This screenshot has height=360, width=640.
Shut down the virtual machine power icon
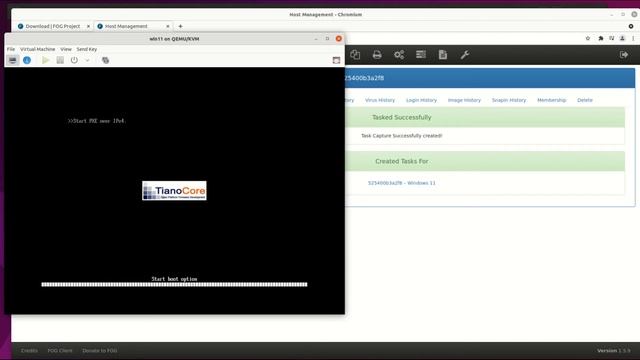click(74, 60)
